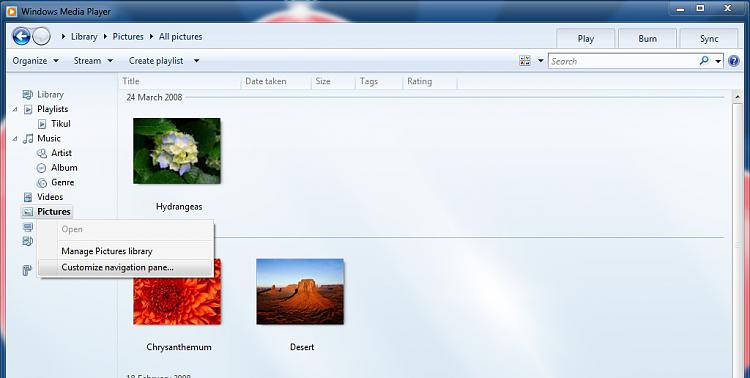Viewport: 750px width, 378px height.
Task: Select Pictures in the navigation tree
Action: click(54, 211)
